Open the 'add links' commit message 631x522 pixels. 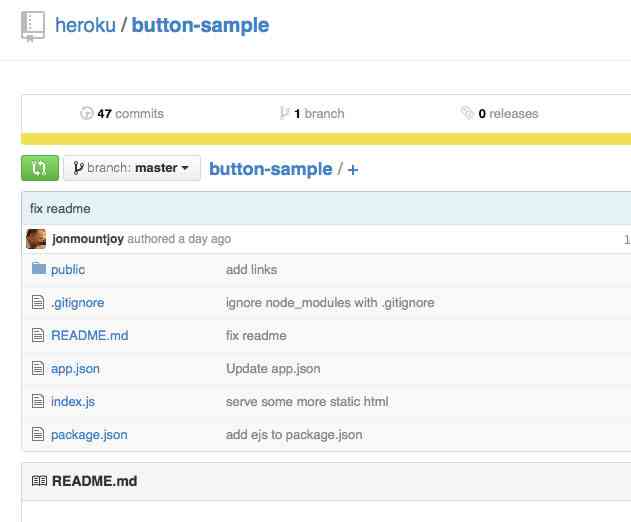[252, 270]
